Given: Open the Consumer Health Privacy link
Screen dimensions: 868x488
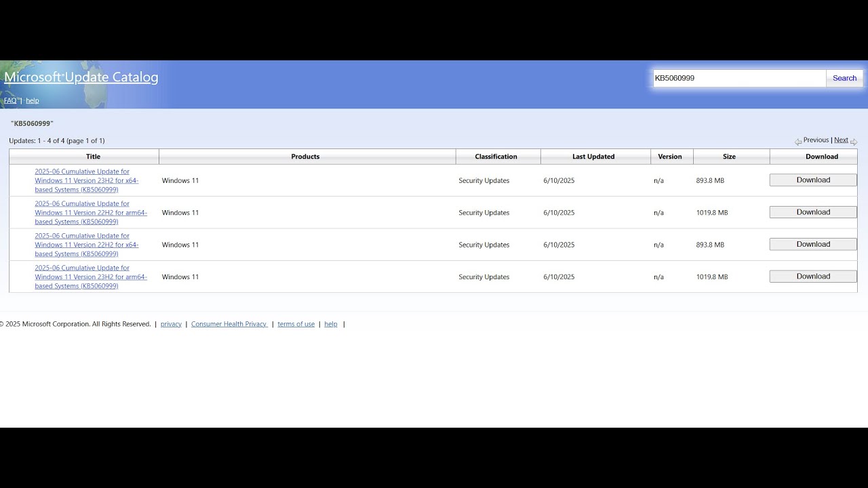Looking at the screenshot, I should [229, 324].
